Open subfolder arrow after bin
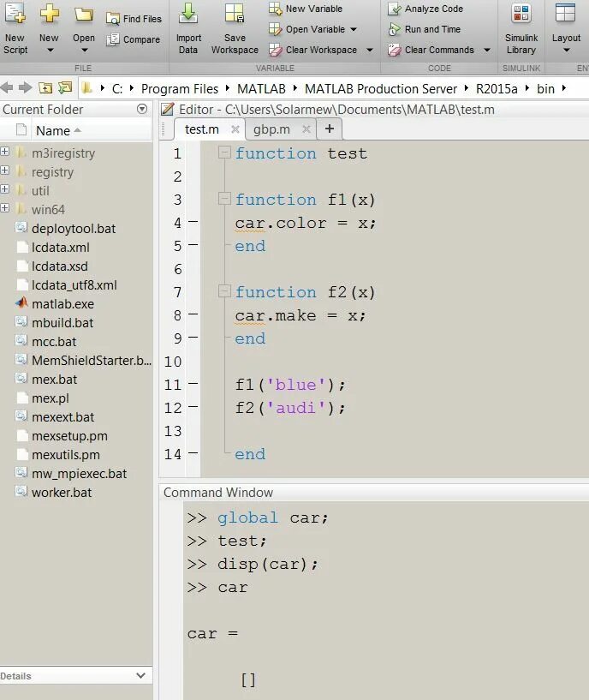Screen dimensions: 589x700 click(564, 88)
